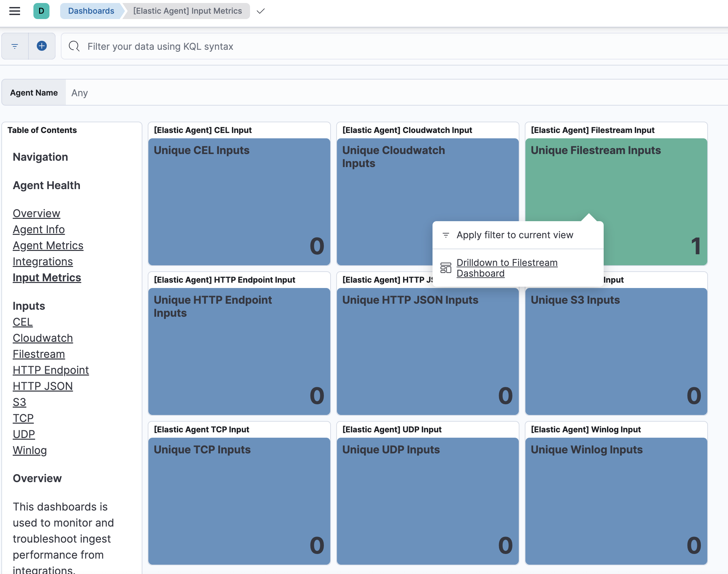
Task: Open the Winlog link in Inputs
Action: [x=30, y=450]
